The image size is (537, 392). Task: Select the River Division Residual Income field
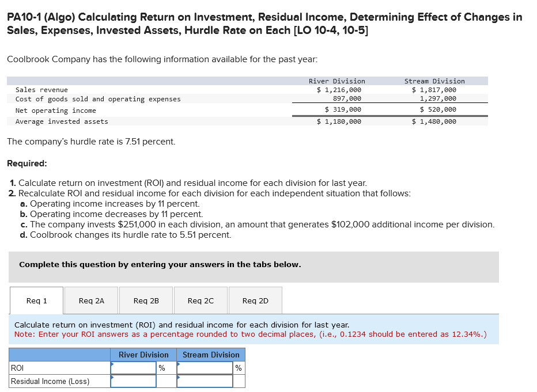[x=133, y=380]
